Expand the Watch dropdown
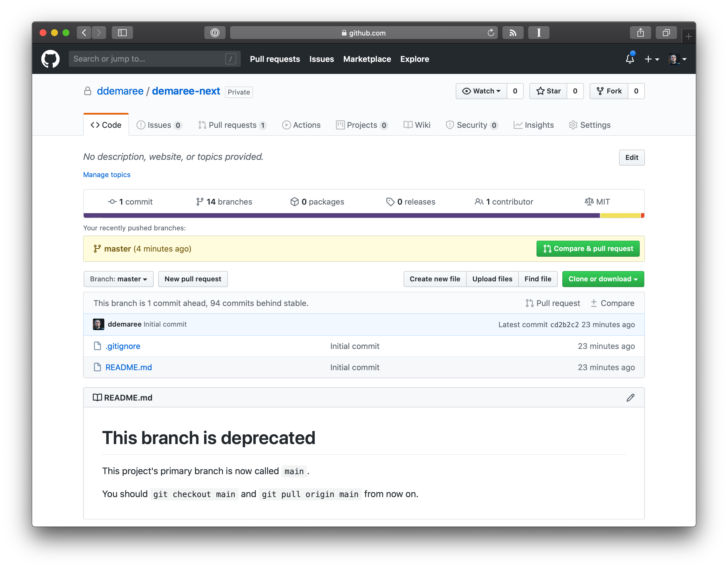This screenshot has width=728, height=569. 481,91
